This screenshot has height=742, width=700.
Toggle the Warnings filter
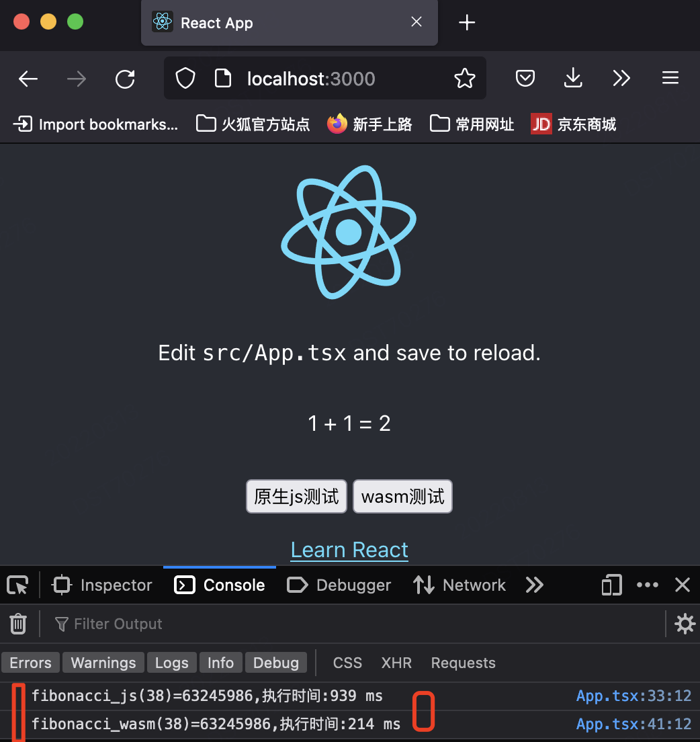(103, 663)
